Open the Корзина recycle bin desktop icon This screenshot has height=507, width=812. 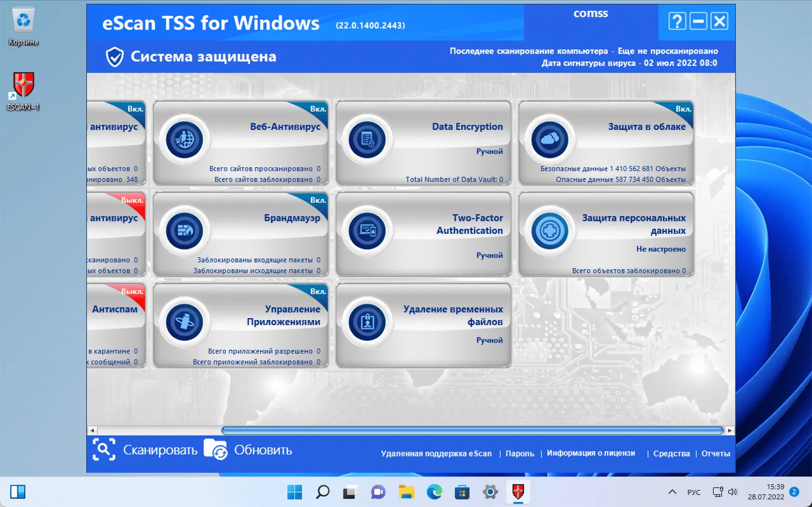click(x=23, y=27)
